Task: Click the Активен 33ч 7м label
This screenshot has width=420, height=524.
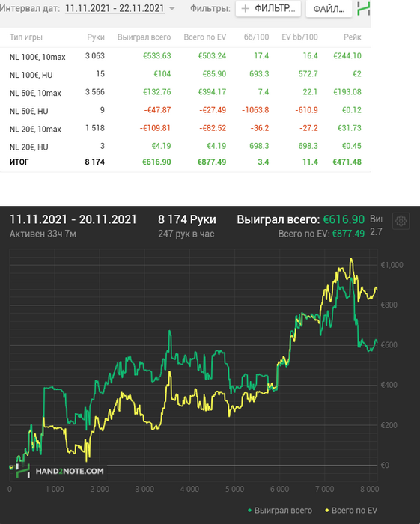Action: point(43,234)
